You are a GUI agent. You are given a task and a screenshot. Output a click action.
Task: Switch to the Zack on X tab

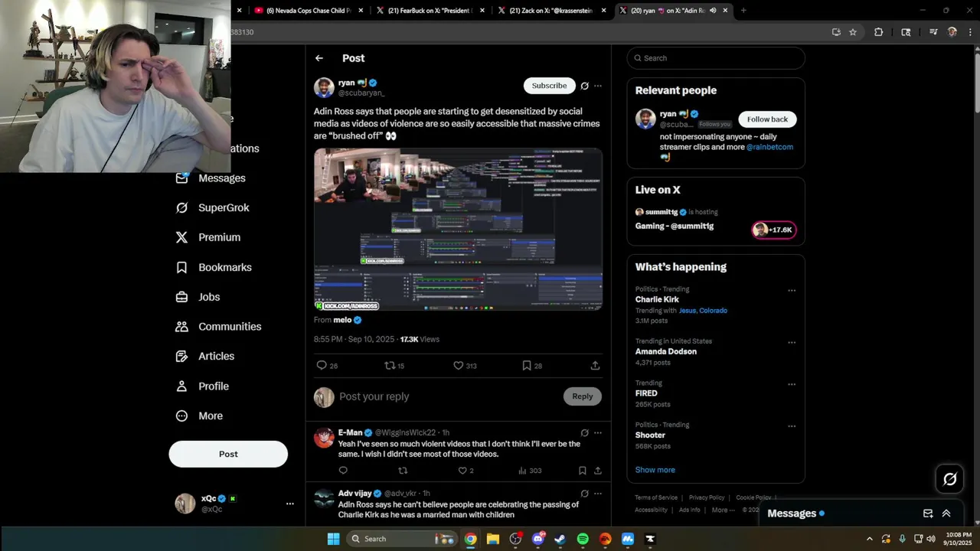point(550,11)
